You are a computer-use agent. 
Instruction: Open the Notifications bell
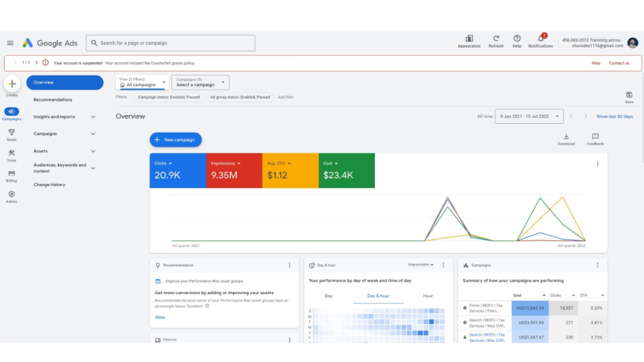[540, 41]
